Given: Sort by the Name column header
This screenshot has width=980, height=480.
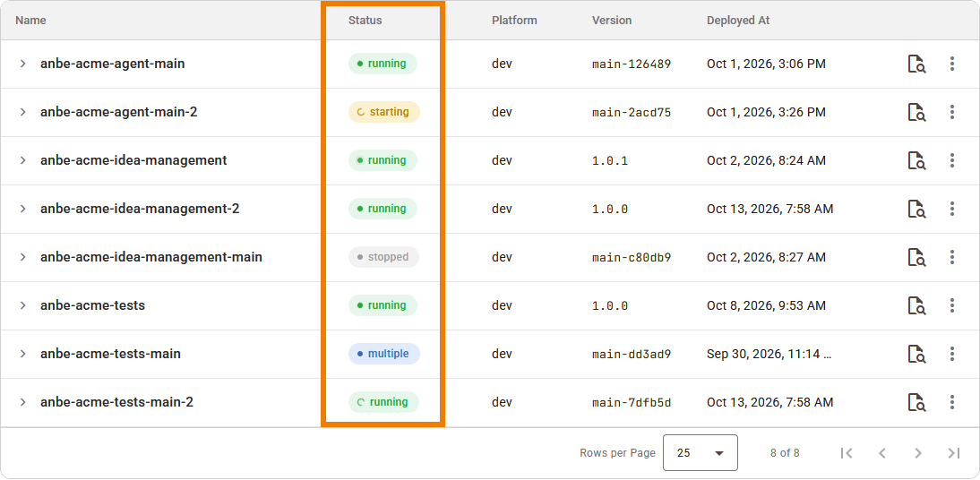Looking at the screenshot, I should (x=30, y=21).
